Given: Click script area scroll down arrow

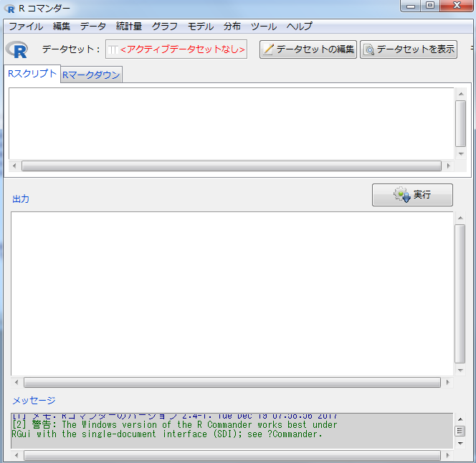Looking at the screenshot, I should coord(461,154).
